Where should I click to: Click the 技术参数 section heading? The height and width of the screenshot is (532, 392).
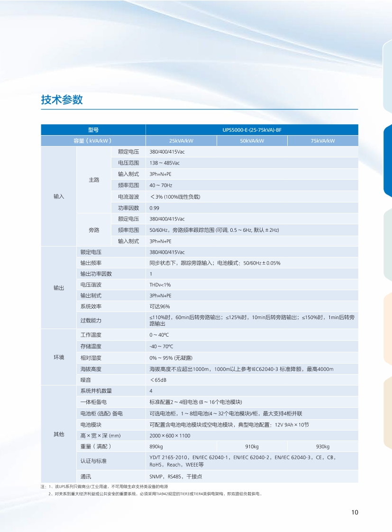62,100
